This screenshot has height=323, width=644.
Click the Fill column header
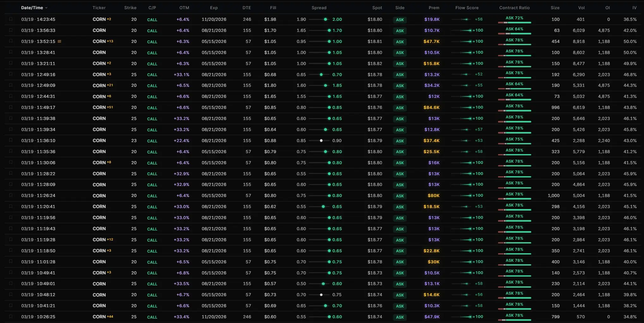pos(273,8)
